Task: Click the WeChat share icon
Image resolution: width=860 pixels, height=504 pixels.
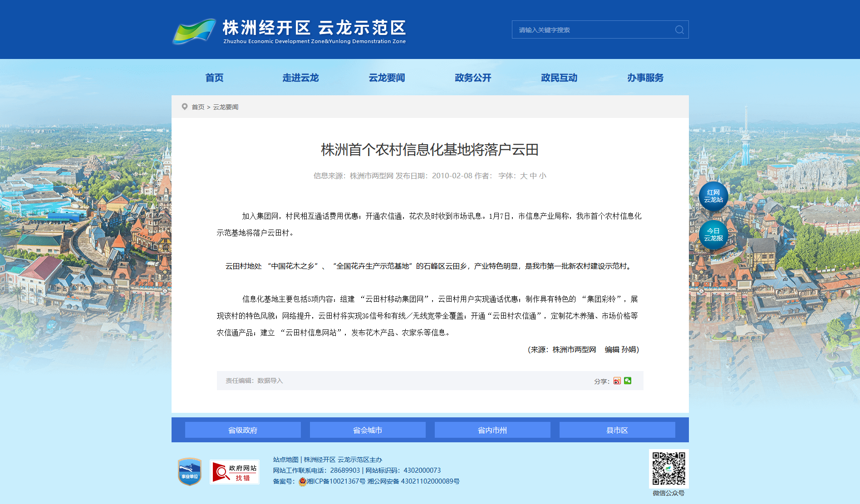Action: tap(628, 381)
